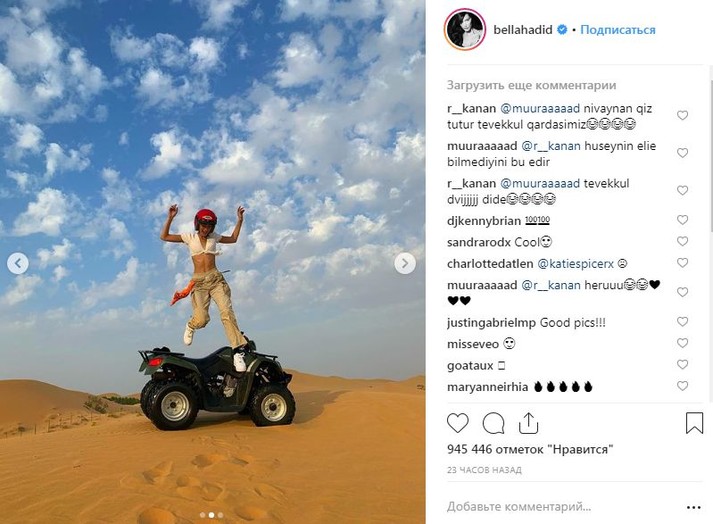
Task: Like the djkennybrian comment heart
Action: pyautogui.click(x=682, y=220)
